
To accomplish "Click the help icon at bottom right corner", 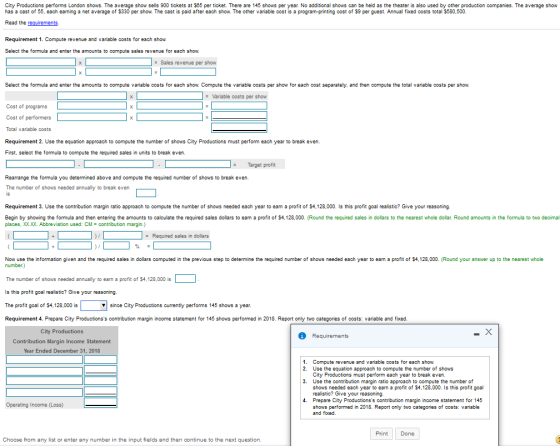I will click(558, 440).
